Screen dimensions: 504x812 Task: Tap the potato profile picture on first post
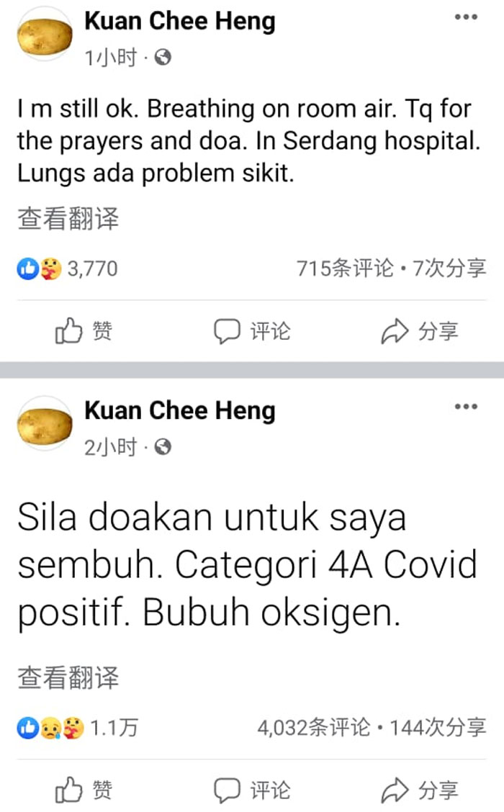(x=45, y=36)
